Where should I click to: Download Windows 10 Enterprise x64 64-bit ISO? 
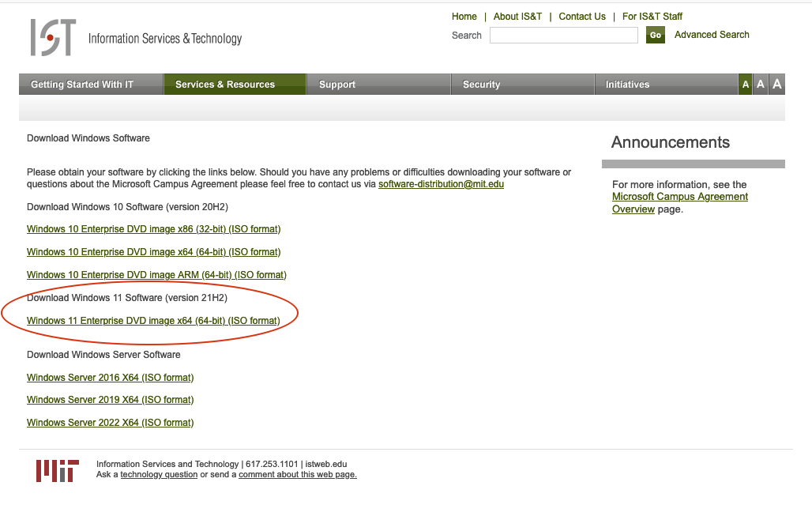point(154,252)
